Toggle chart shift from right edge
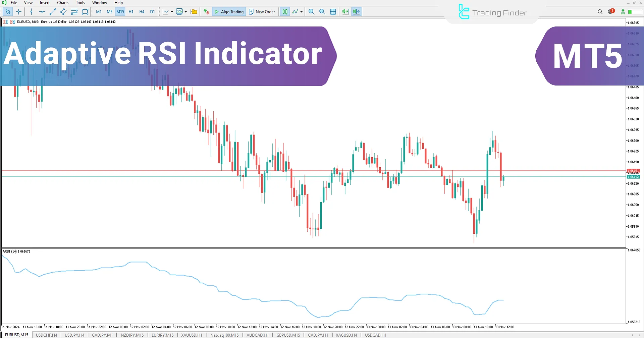The image size is (644, 339). click(x=356, y=12)
